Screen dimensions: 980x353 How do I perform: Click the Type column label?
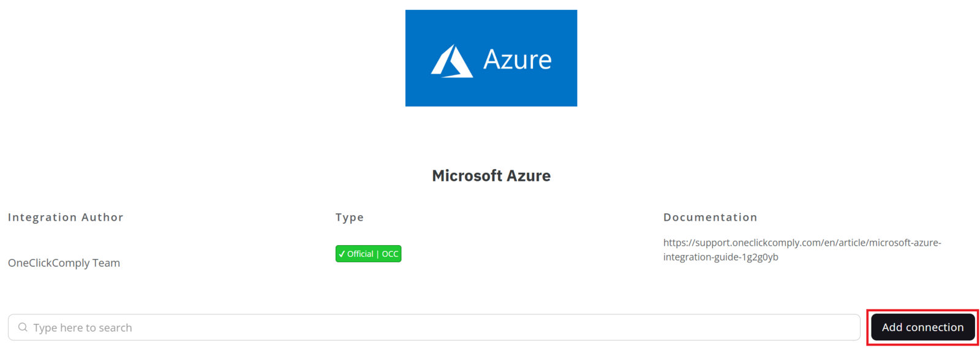point(349,217)
